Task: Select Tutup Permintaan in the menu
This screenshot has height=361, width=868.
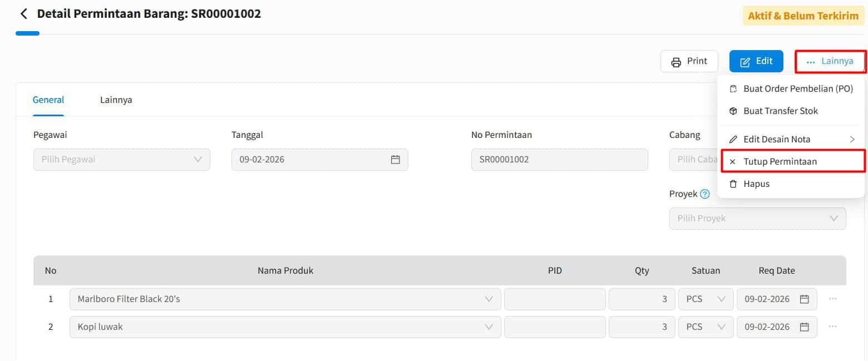Action: (780, 161)
